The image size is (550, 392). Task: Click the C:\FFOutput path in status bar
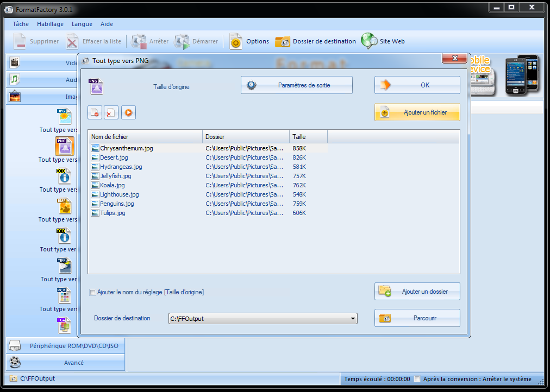click(37, 378)
